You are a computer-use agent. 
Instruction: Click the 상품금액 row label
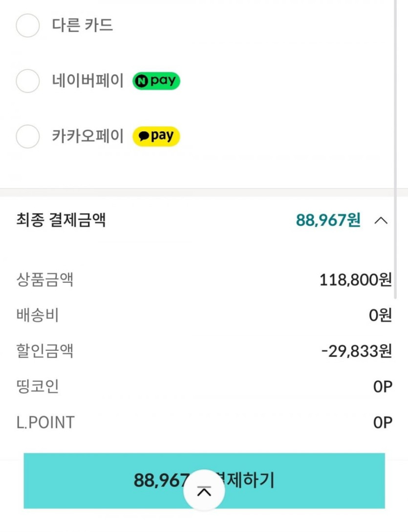[x=45, y=280]
